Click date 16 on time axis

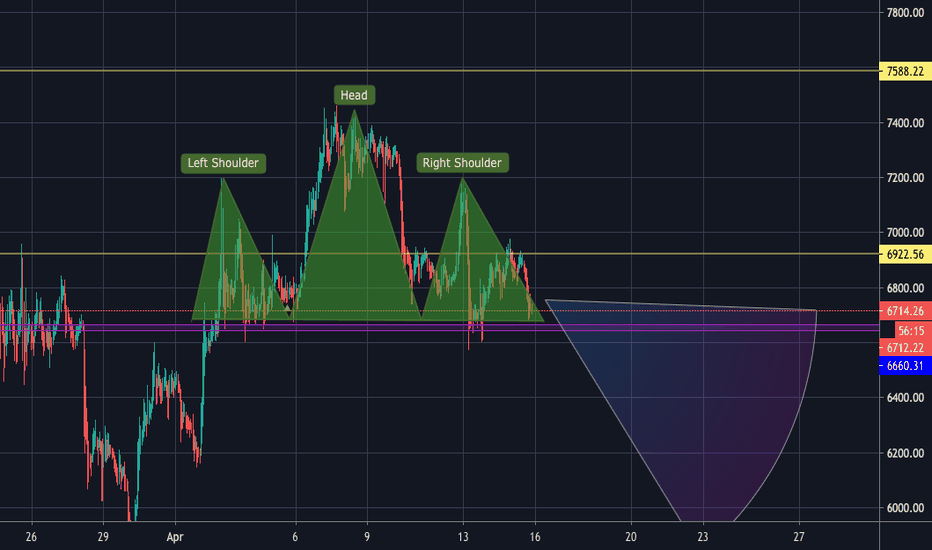535,537
